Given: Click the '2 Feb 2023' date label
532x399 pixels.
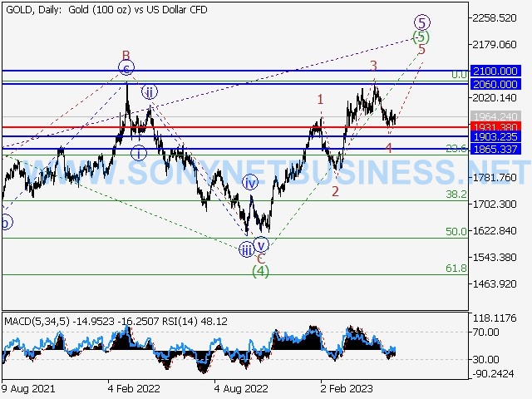Looking at the screenshot, I should coord(347,388).
